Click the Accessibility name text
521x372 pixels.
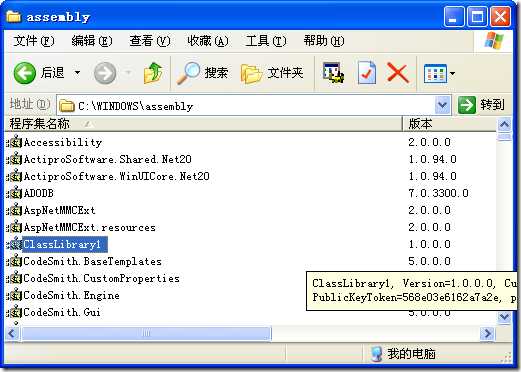[63, 142]
